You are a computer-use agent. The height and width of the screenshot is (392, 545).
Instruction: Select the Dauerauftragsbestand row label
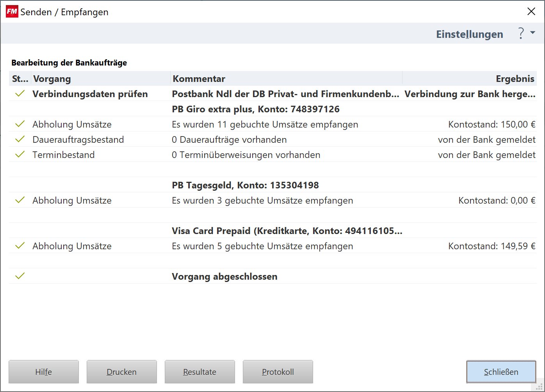click(78, 140)
